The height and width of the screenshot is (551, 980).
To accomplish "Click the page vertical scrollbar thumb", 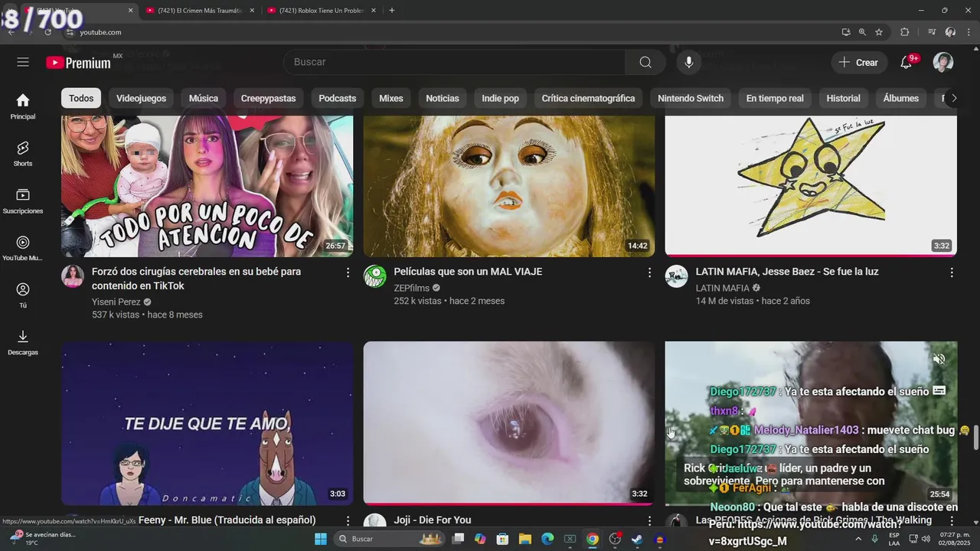I will click(975, 439).
